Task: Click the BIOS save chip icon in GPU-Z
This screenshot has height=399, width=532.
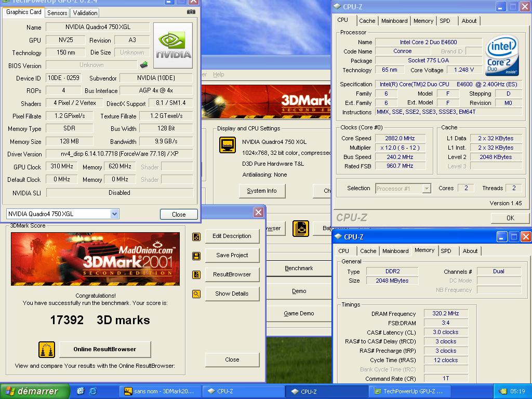Action: point(144,64)
